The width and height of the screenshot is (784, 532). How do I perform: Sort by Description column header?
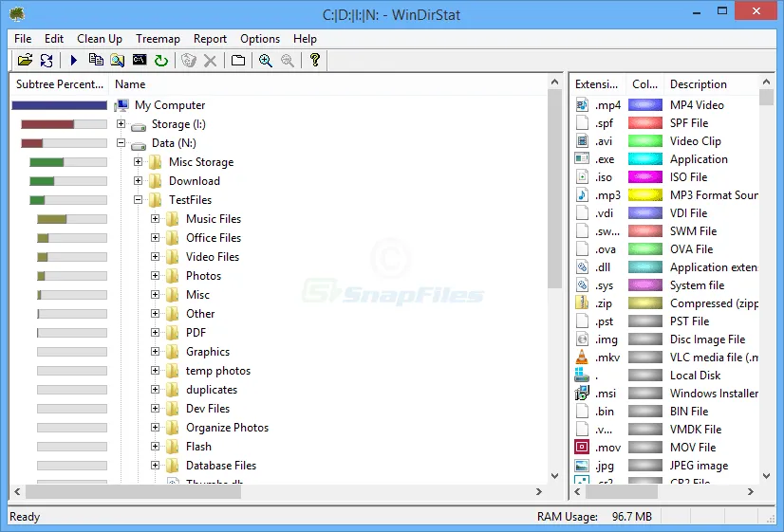click(711, 84)
